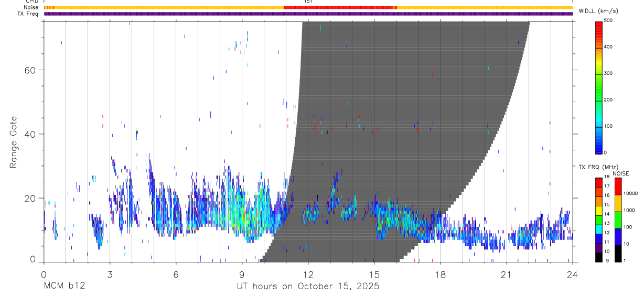Click the "151" CPID value
Viewport: 644px width, 297px height.
click(x=308, y=2)
